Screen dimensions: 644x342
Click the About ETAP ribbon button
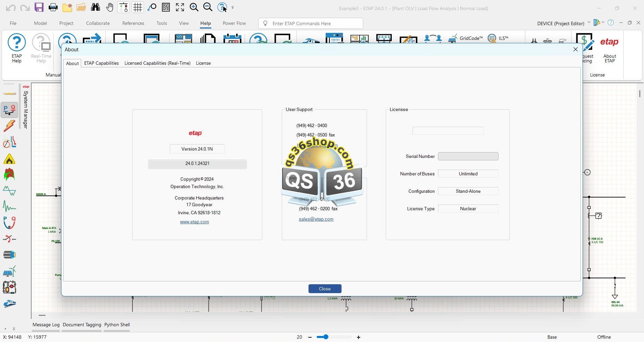click(x=609, y=49)
